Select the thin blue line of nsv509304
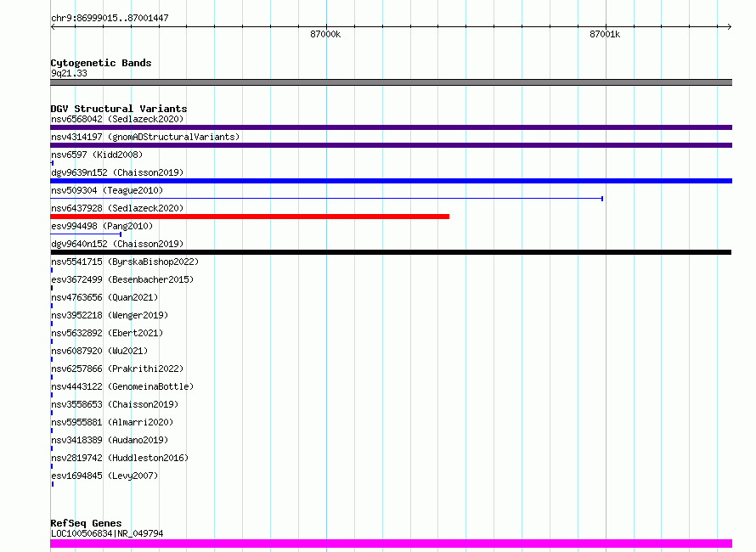 (326, 199)
